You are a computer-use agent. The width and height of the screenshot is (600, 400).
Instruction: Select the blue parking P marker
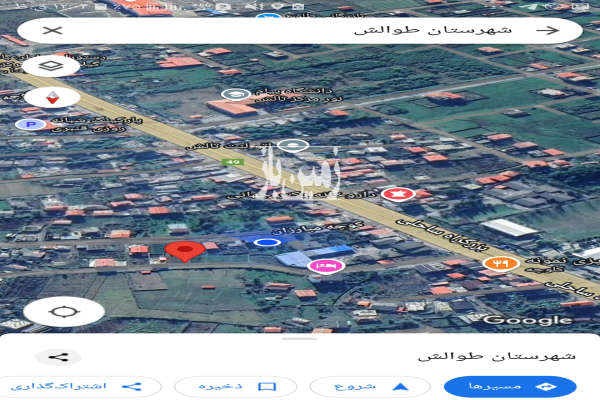point(31,124)
